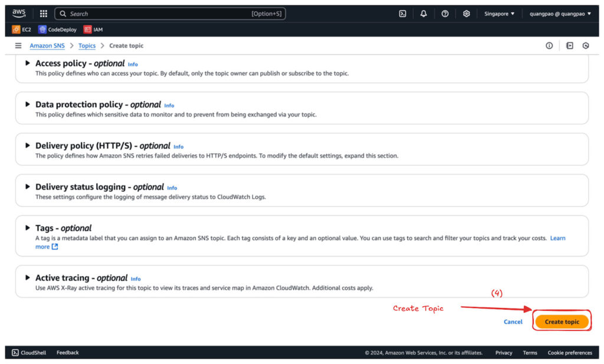
Task: Click the Create topic button
Action: pos(562,322)
